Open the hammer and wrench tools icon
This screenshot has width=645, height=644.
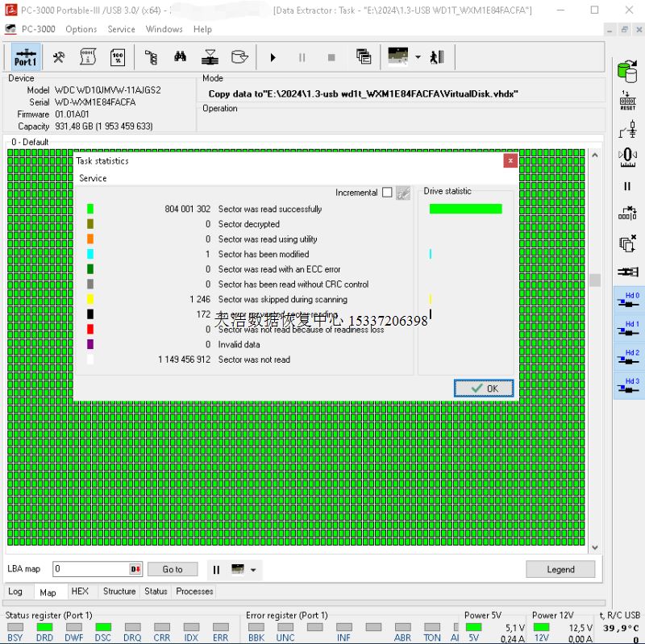59,57
